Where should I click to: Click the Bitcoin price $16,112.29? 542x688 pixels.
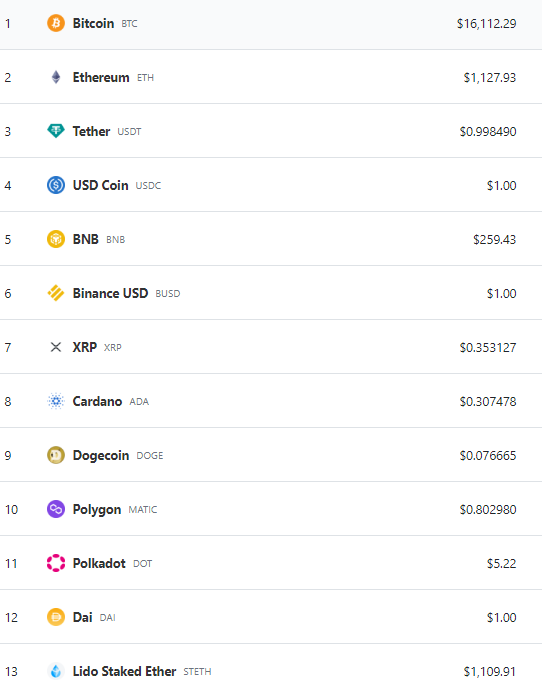tap(486, 24)
